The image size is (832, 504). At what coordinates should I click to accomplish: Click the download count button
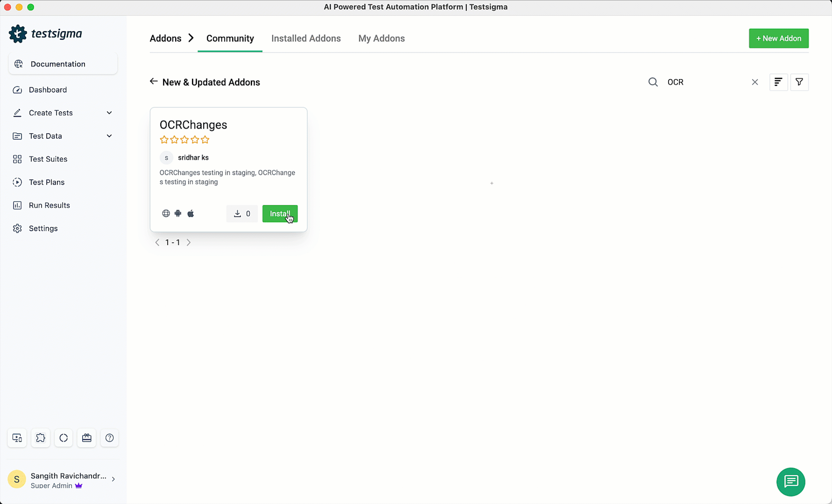pos(242,213)
